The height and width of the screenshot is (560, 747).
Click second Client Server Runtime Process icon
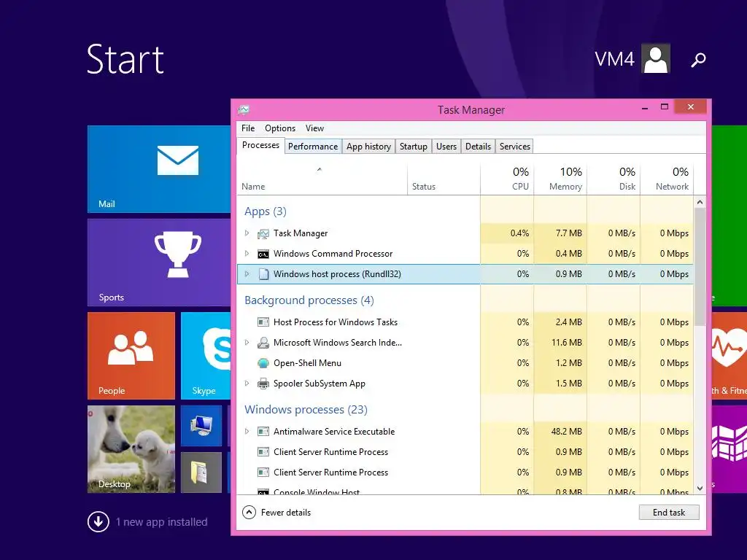263,472
